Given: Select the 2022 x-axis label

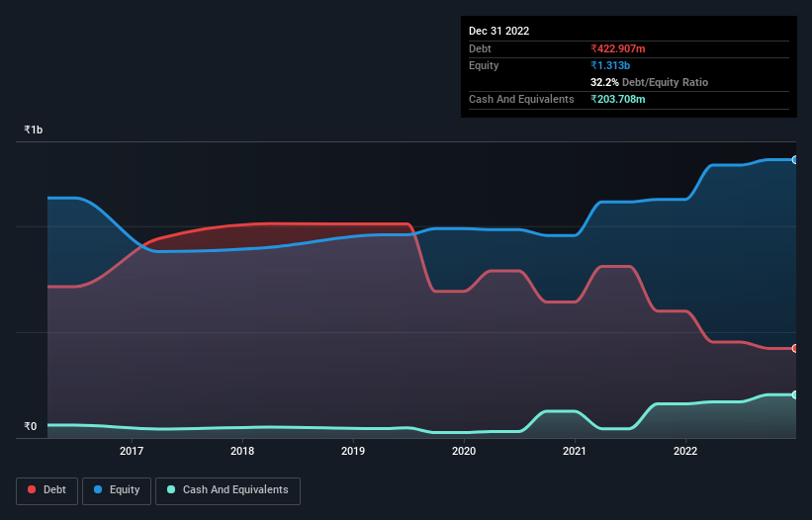Looking at the screenshot, I should click(685, 451).
